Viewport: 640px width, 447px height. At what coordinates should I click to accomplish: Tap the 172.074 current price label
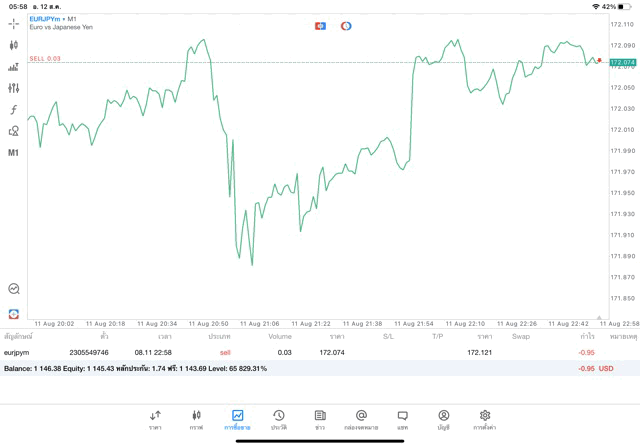(x=622, y=62)
